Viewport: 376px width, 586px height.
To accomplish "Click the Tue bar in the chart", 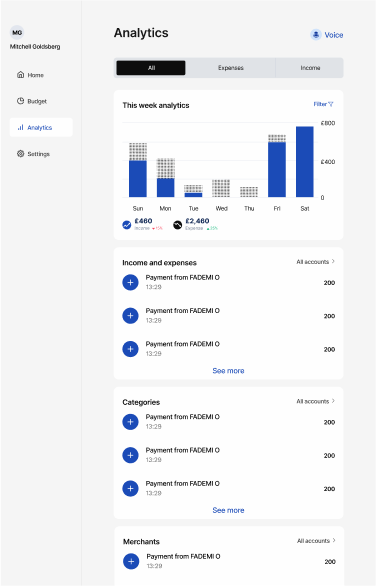I will pyautogui.click(x=193, y=191).
